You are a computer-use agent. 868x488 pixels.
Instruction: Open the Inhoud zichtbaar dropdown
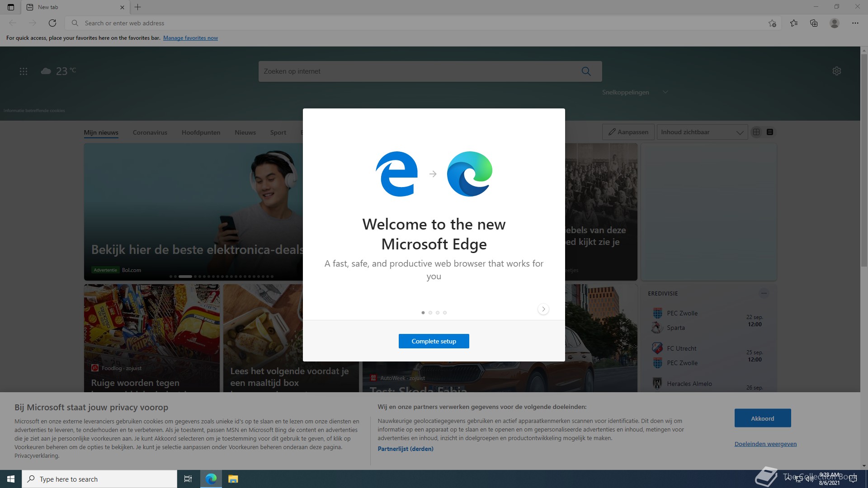702,132
